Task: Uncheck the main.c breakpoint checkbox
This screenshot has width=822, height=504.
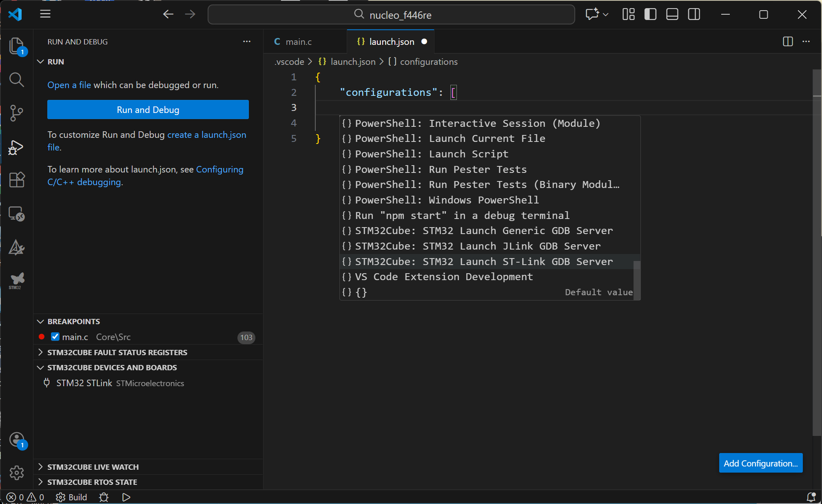Action: click(55, 337)
